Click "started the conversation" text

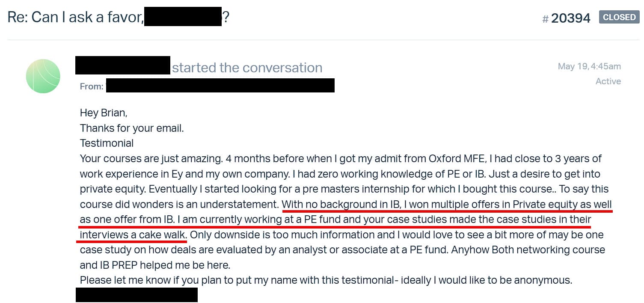(247, 68)
